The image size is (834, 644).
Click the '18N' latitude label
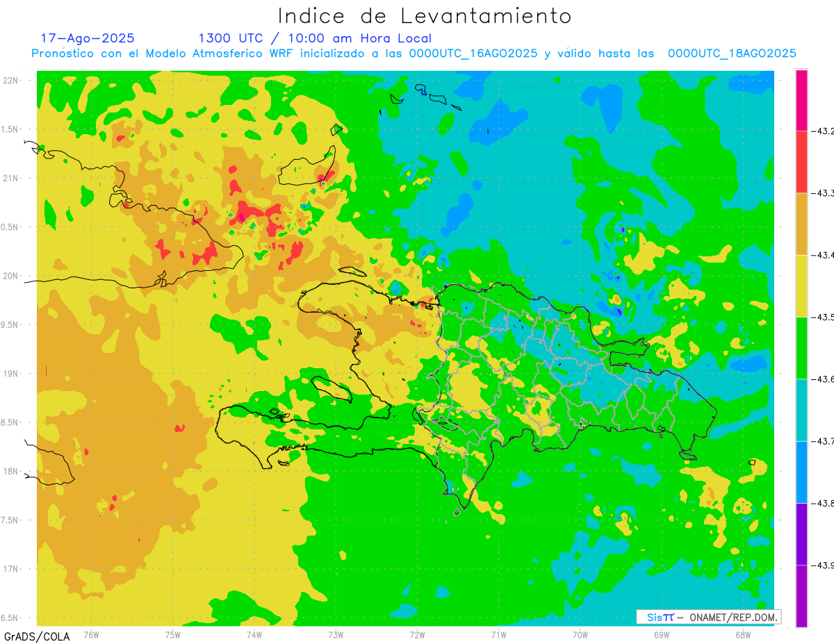pos(12,471)
